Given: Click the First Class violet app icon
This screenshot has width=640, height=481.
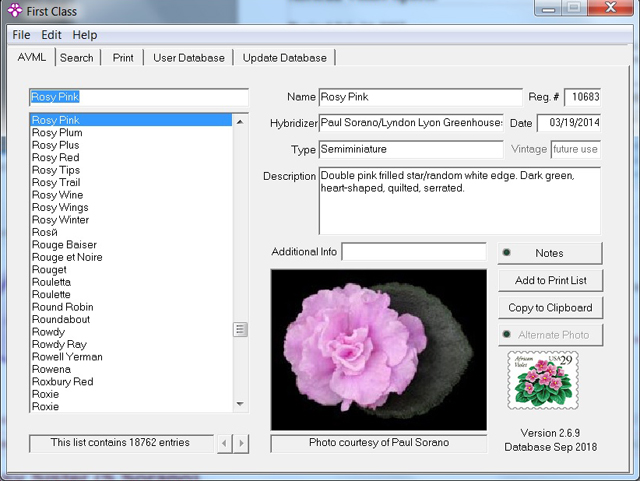Looking at the screenshot, I should [x=15, y=11].
